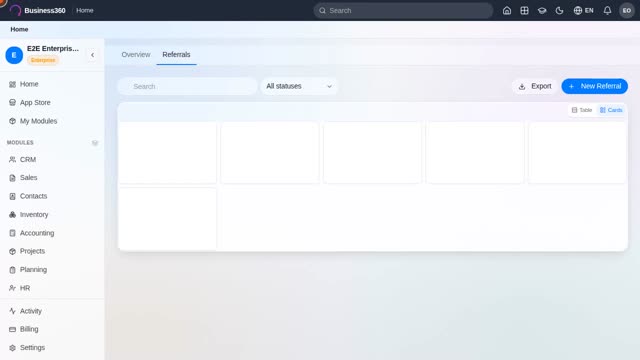This screenshot has height=360, width=640.
Task: Open notifications bell icon
Action: coord(607,11)
